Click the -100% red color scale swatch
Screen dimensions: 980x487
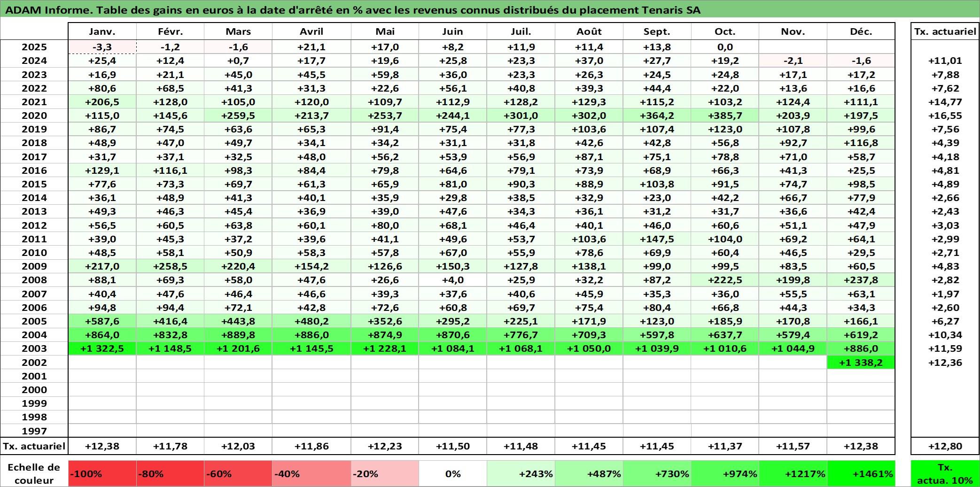[x=102, y=473]
